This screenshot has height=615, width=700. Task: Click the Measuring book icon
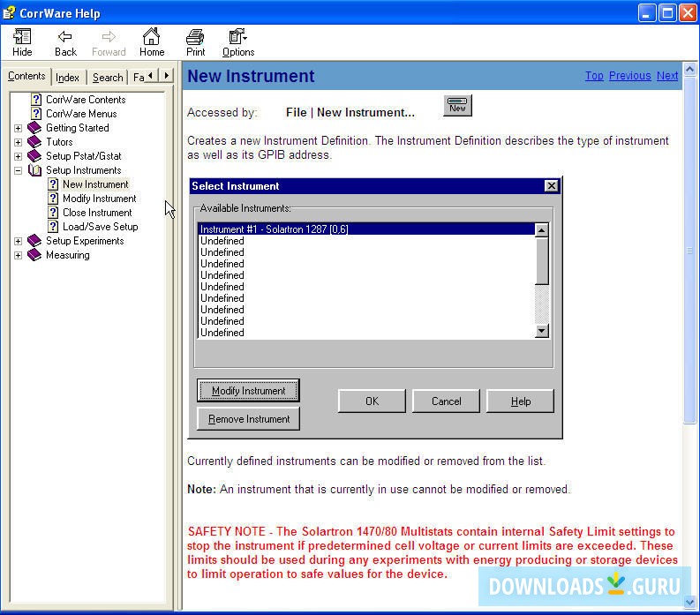[34, 255]
